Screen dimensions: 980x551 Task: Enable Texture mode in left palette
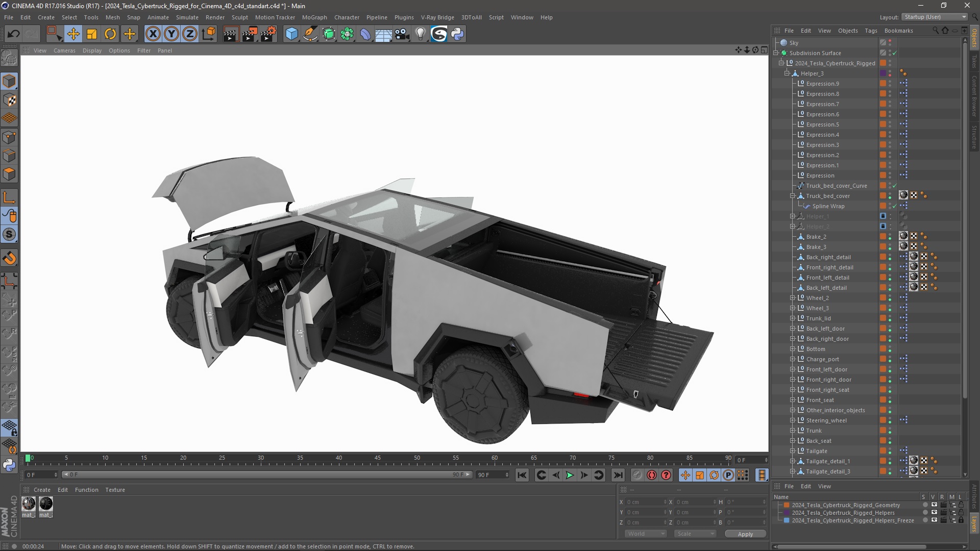click(9, 100)
